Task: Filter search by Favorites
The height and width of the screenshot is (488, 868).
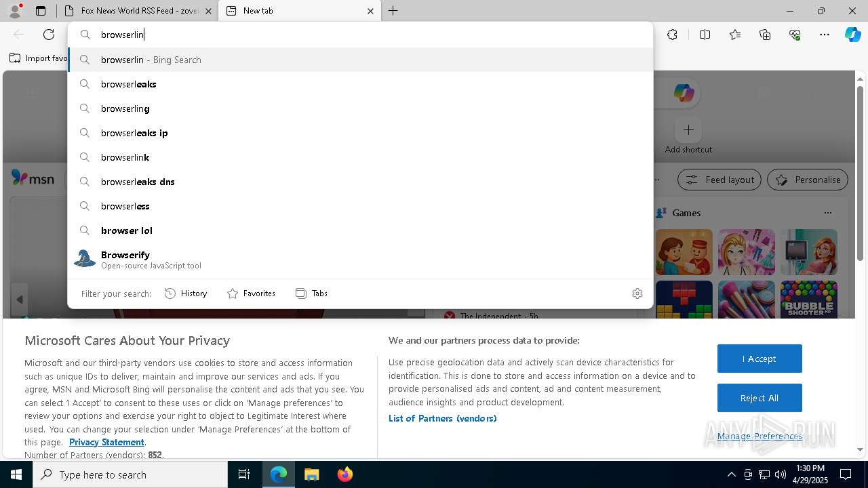Action: pos(251,293)
